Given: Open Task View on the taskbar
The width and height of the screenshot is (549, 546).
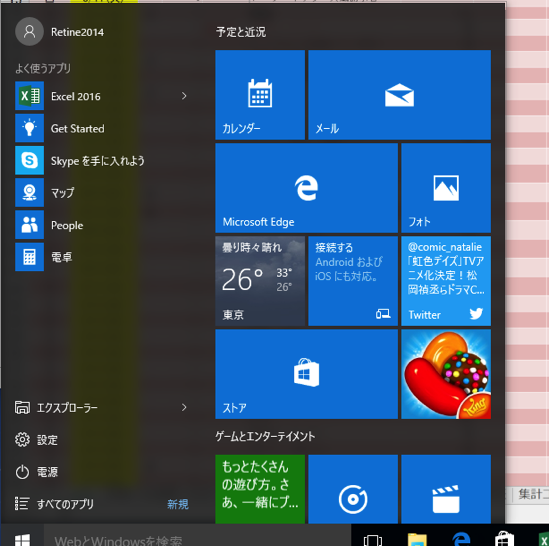Looking at the screenshot, I should (x=373, y=539).
